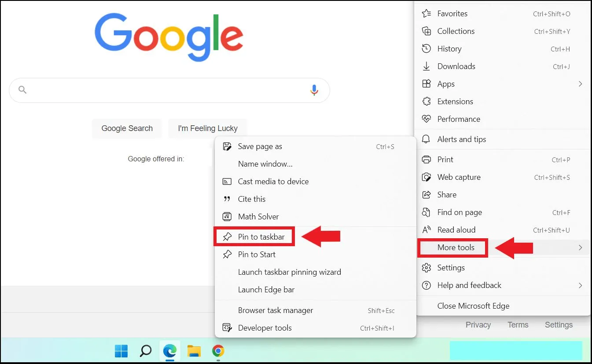
Task: Click the magnifier icon inside the search box
Action: coord(22,90)
